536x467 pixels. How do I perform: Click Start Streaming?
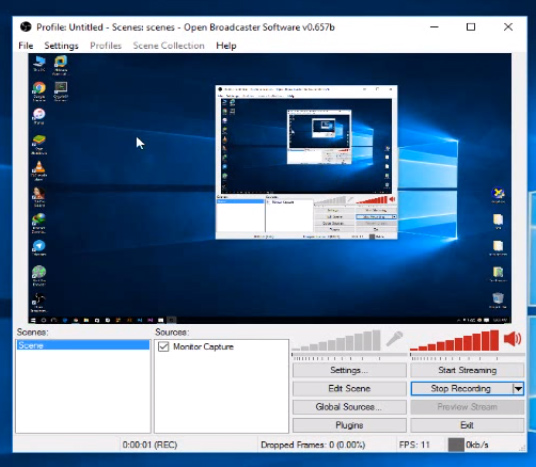[467, 370]
